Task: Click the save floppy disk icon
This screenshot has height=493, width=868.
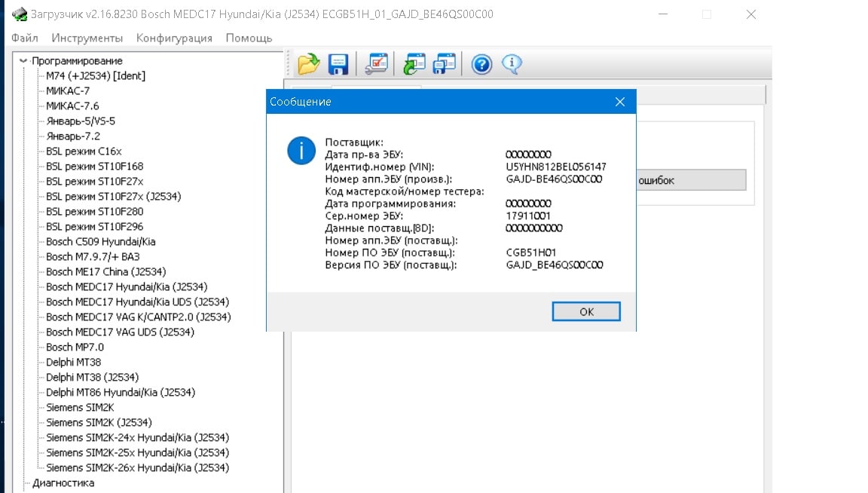Action: [338, 65]
